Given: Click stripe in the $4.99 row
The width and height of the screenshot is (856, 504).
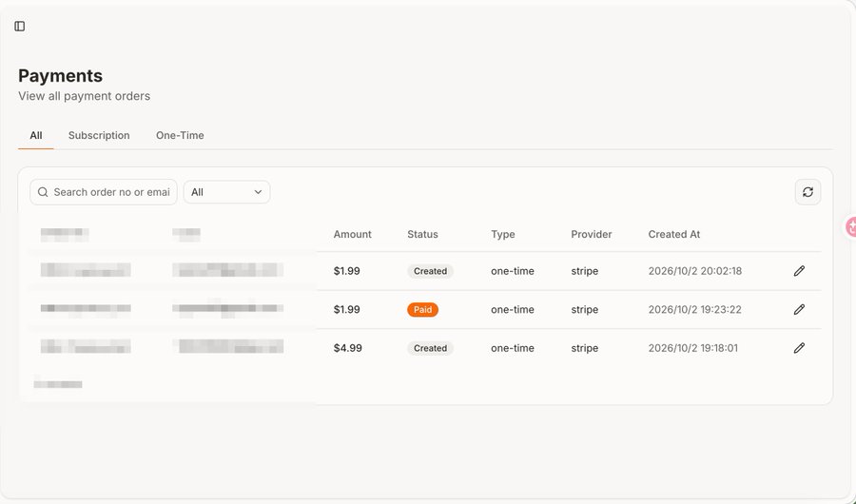Looking at the screenshot, I should [x=585, y=348].
